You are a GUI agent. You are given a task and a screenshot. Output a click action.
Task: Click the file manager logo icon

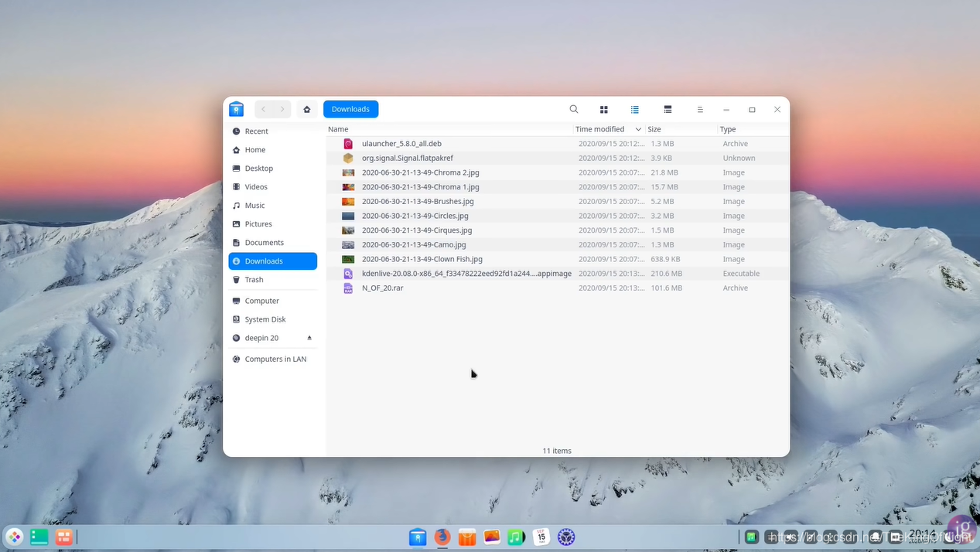237,109
